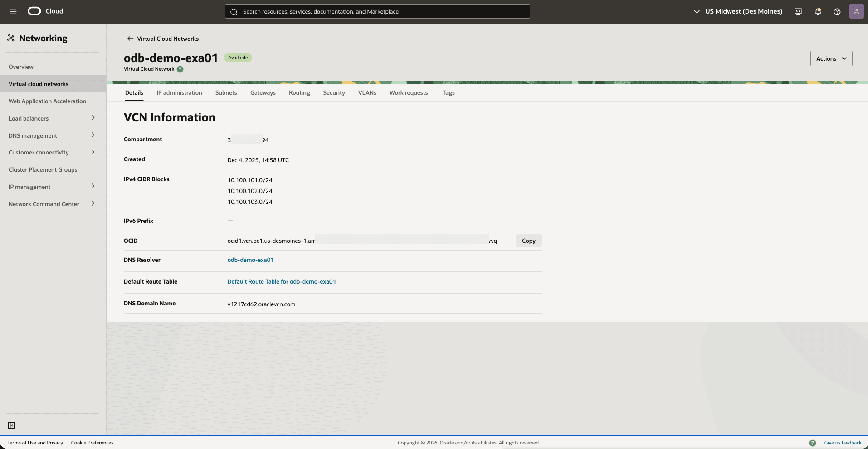
Task: Open the notifications bell
Action: [x=818, y=11]
